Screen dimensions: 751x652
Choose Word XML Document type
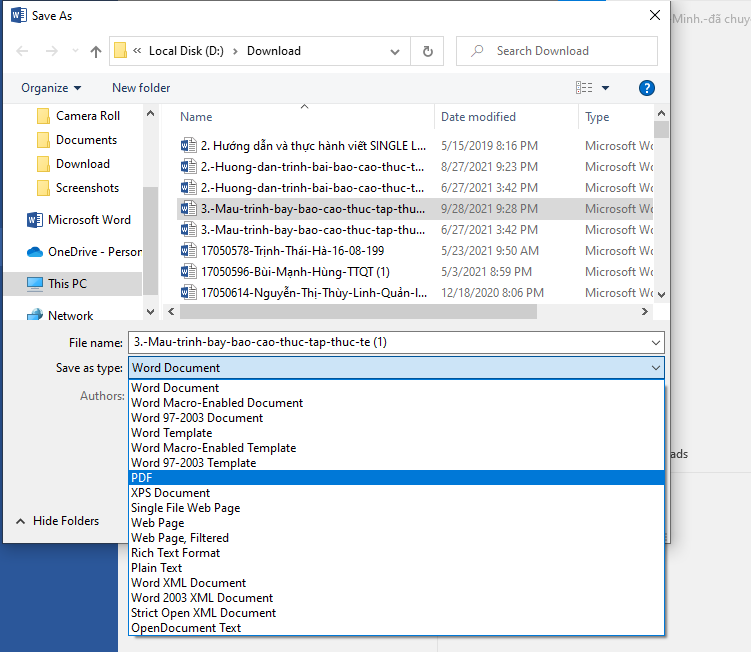tap(397, 583)
